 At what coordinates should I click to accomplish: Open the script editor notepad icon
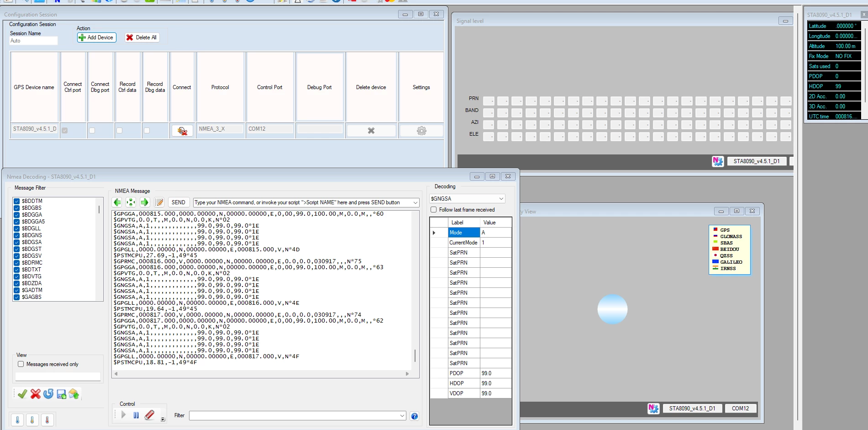[x=159, y=202]
